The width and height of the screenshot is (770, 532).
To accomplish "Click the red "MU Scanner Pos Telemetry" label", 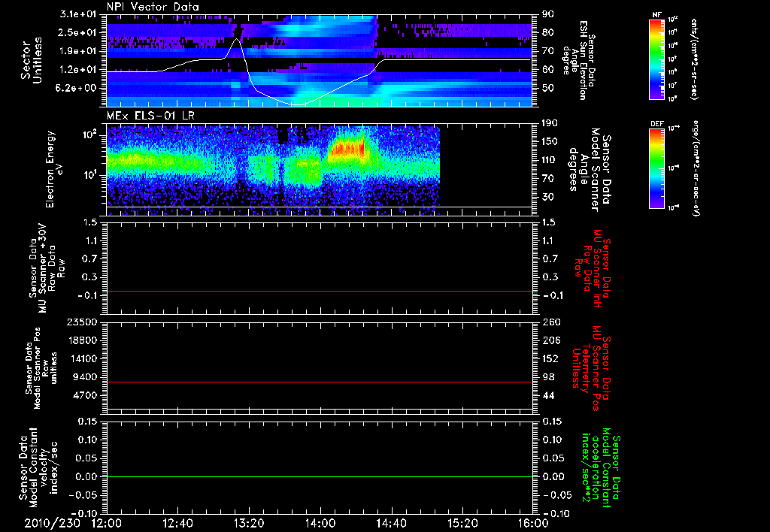I will point(592,368).
